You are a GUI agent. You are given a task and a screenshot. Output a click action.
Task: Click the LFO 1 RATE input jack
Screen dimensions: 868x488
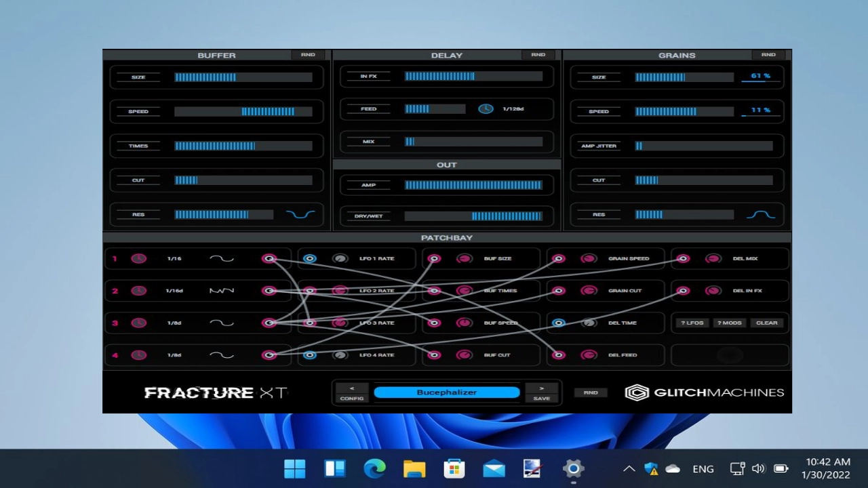pyautogui.click(x=310, y=258)
